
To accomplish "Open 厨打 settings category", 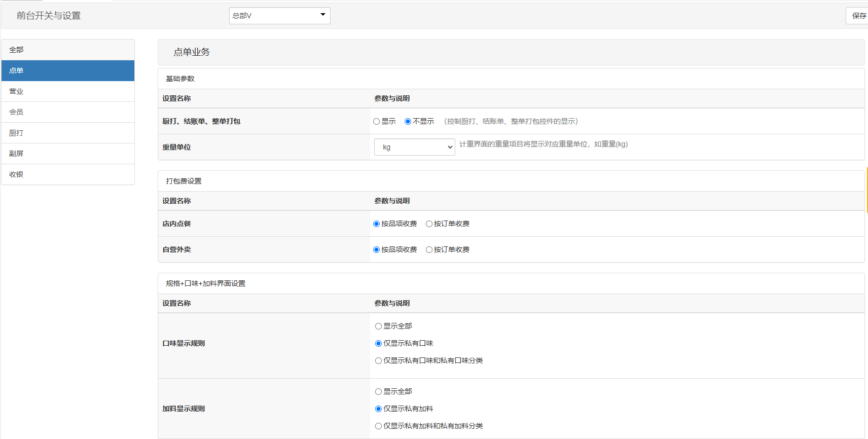I will [68, 133].
